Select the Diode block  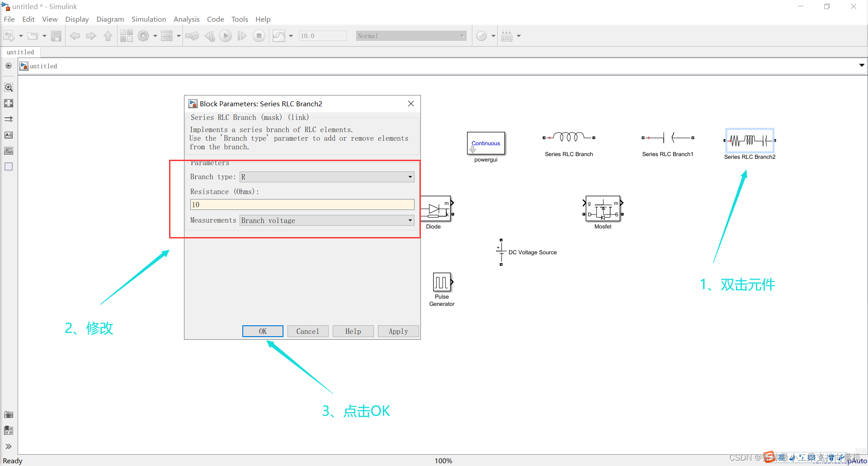click(437, 209)
